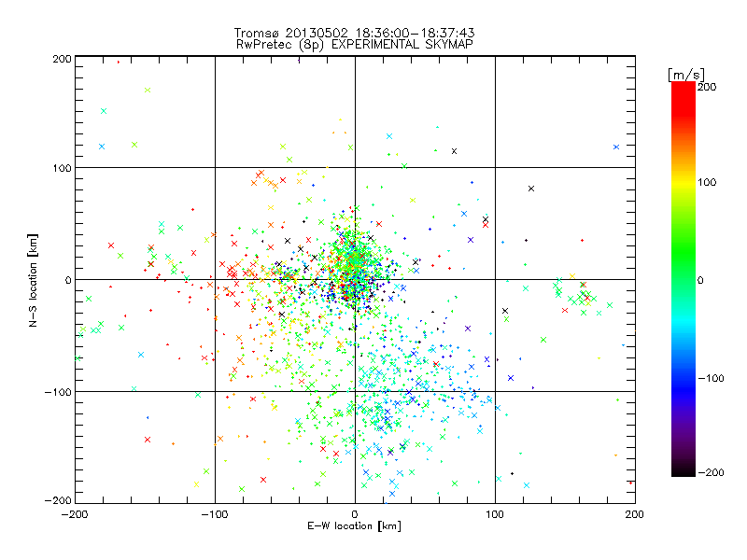747x560 pixels.
Task: Click the E-W axis tick label "100"
Action: [x=495, y=515]
